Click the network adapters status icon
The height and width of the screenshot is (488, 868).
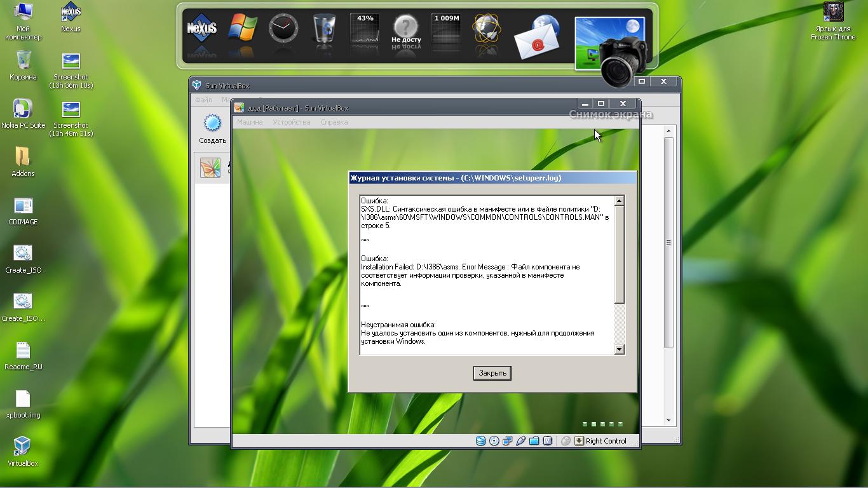point(508,441)
